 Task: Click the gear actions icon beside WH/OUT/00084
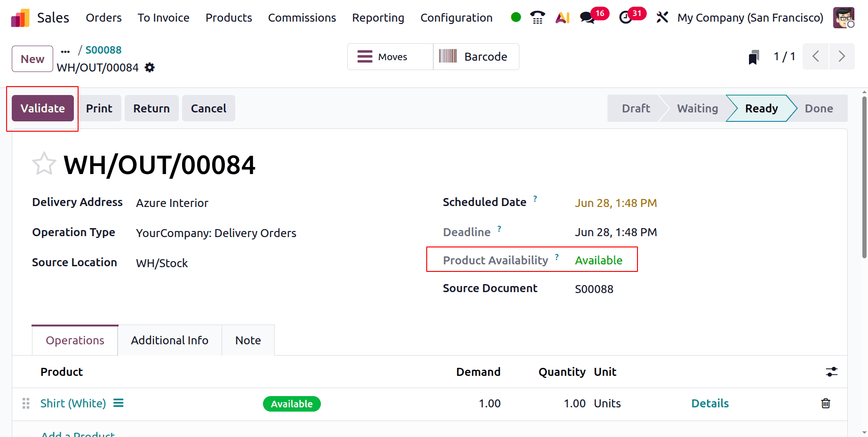point(150,68)
